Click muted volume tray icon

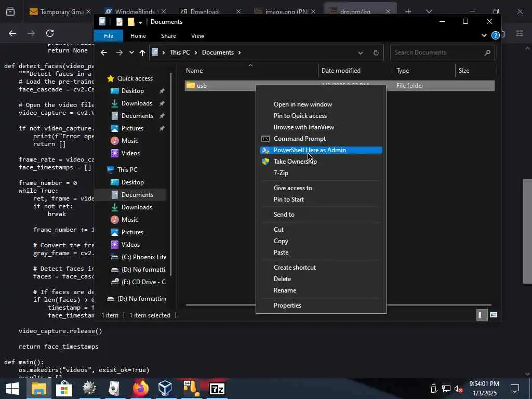(x=458, y=389)
